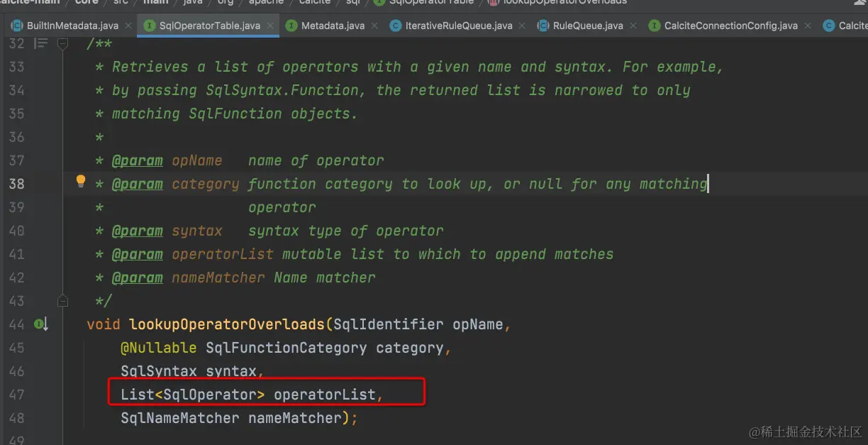Click the text 'Name matcher' in Javadoc
The image size is (868, 445).
(325, 278)
